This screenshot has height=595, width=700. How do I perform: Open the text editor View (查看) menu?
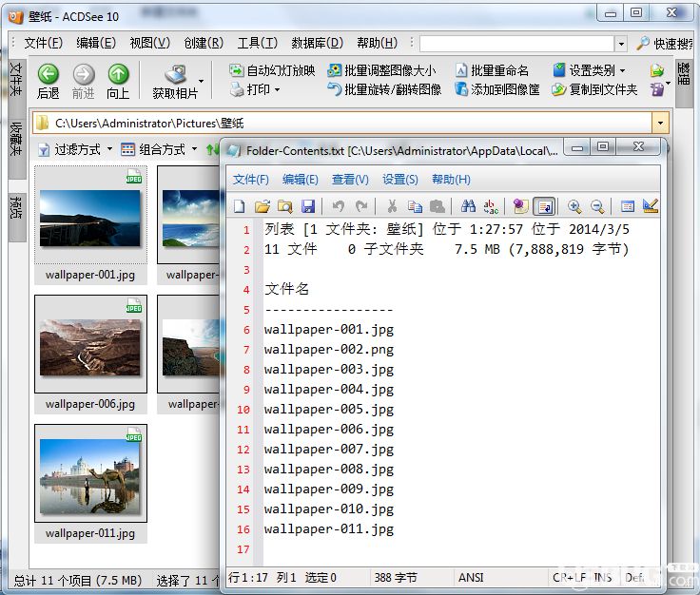[x=350, y=180]
